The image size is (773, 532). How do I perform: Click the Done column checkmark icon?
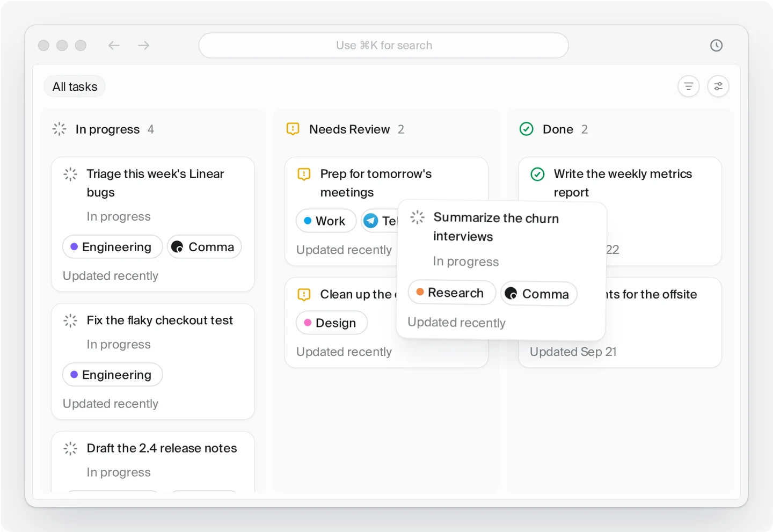(x=527, y=129)
